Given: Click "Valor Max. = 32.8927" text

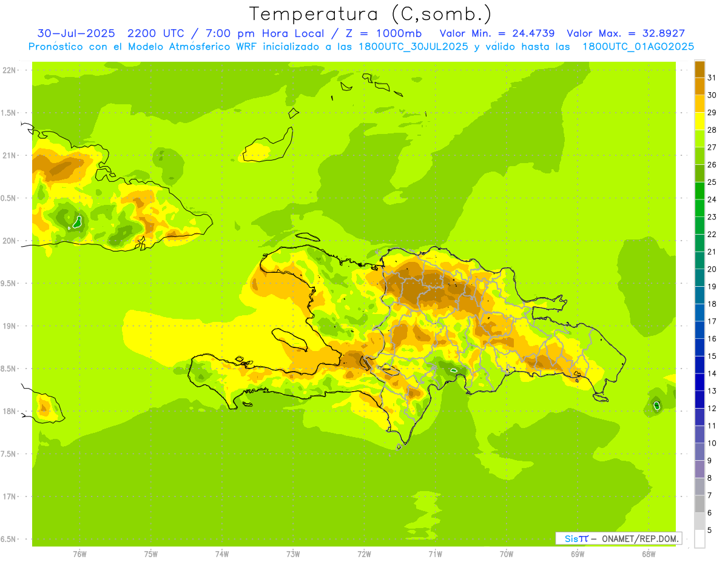Looking at the screenshot, I should pos(625,33).
